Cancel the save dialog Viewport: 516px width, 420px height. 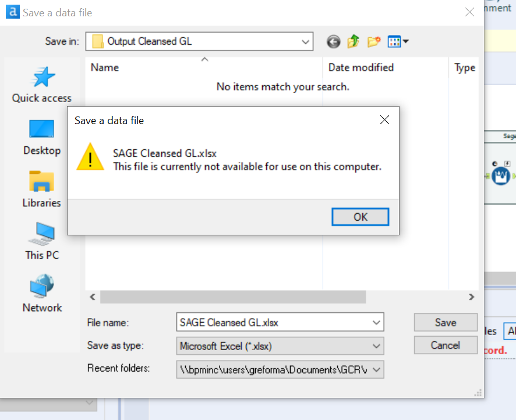[445, 345]
